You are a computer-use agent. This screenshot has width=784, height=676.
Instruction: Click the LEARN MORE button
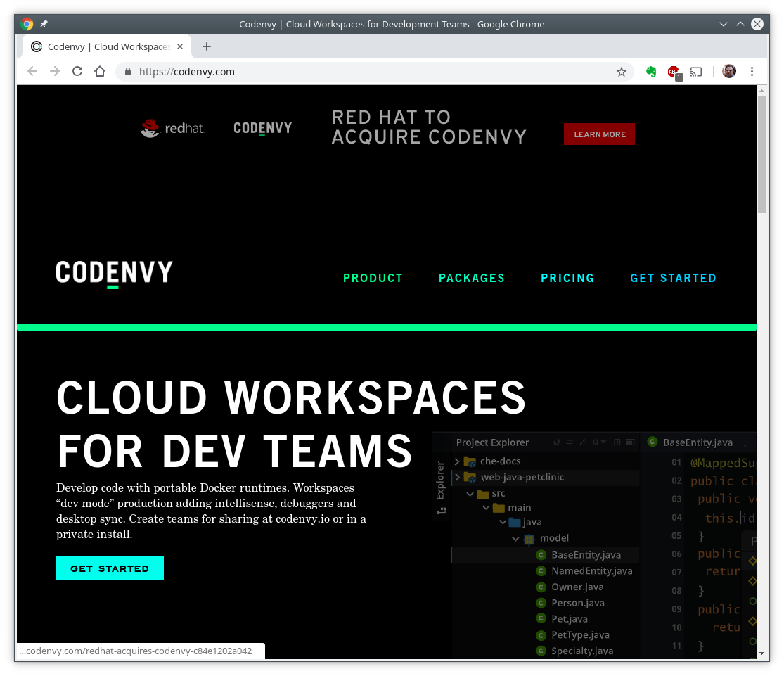pyautogui.click(x=599, y=134)
